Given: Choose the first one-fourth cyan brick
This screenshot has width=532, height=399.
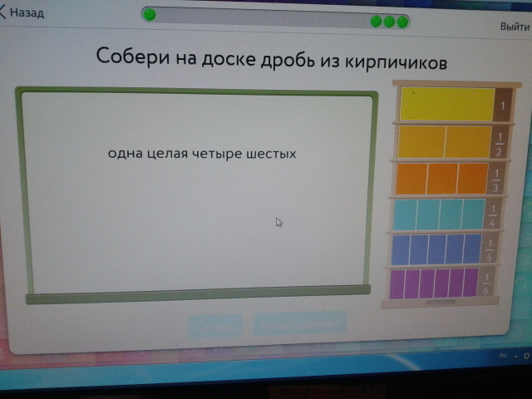Looking at the screenshot, I should (404, 214).
